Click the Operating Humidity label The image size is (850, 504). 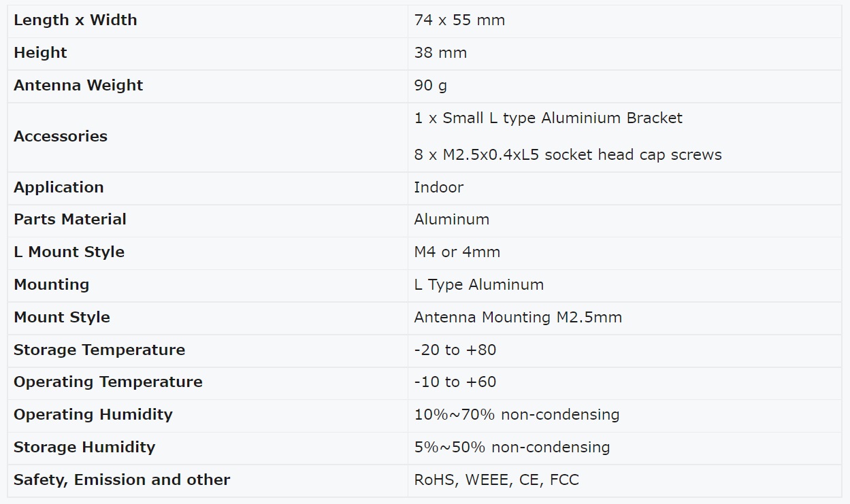93,414
